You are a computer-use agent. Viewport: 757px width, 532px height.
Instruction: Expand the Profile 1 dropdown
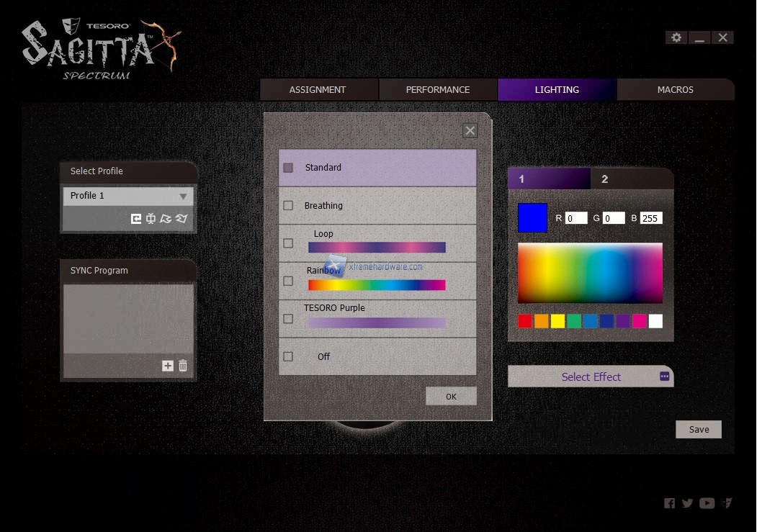(x=183, y=196)
